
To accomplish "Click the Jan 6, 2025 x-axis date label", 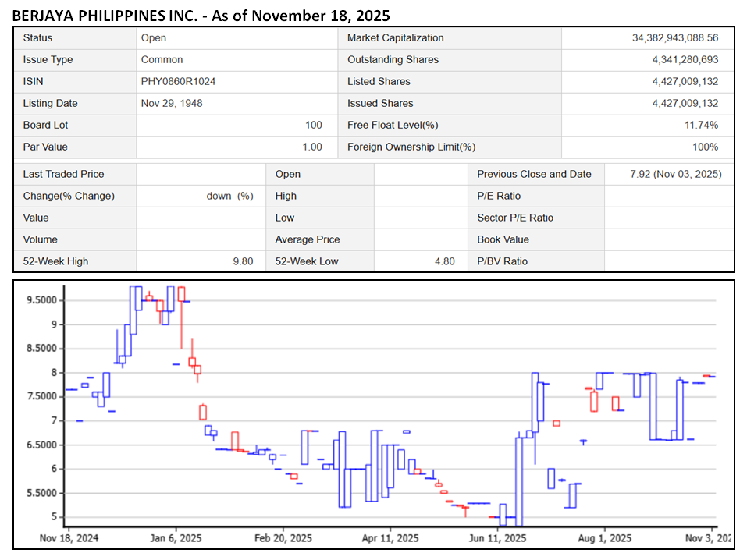I will tap(175, 538).
